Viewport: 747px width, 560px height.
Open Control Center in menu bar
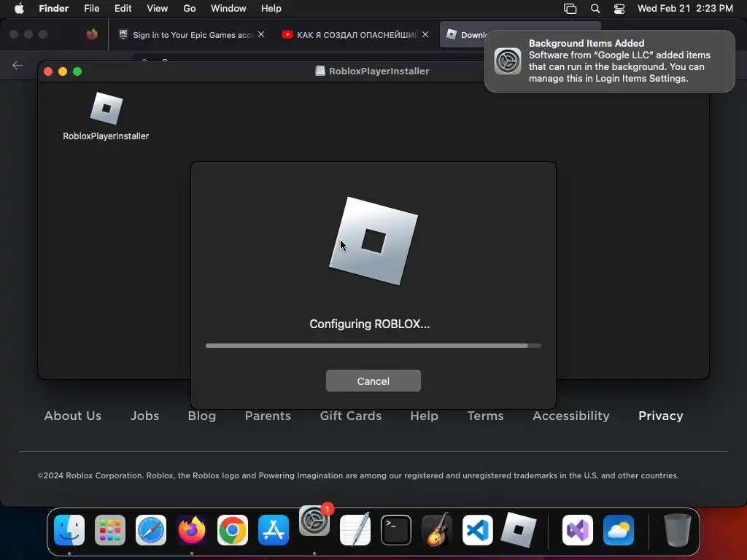click(x=619, y=9)
